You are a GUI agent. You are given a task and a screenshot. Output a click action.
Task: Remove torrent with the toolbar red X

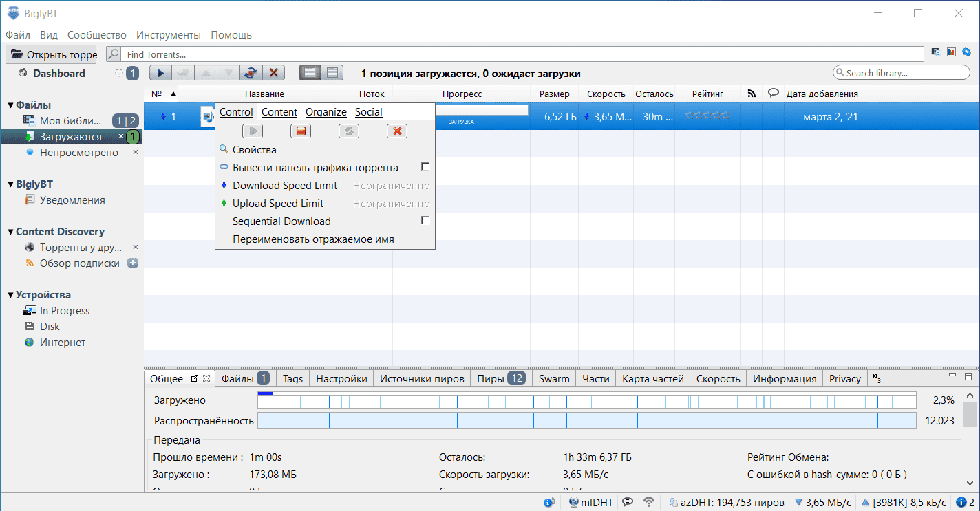click(x=274, y=72)
